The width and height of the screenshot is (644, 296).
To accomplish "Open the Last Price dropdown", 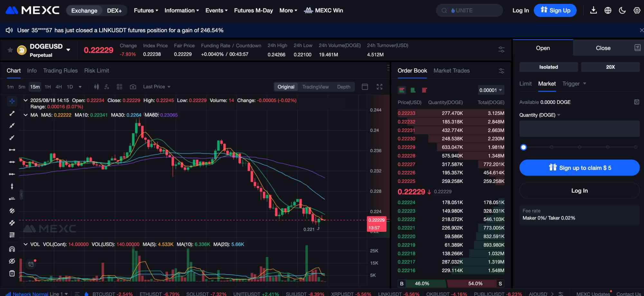I will coord(156,87).
